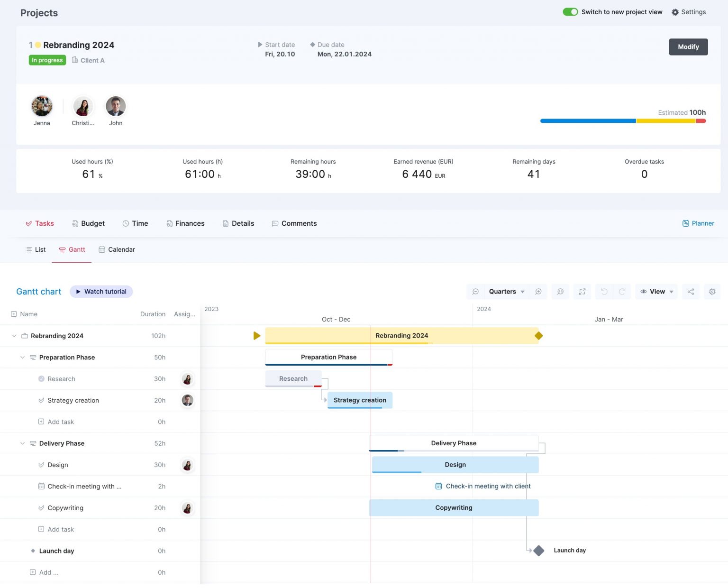Undo the last Gantt change
The image size is (728, 588).
click(603, 292)
